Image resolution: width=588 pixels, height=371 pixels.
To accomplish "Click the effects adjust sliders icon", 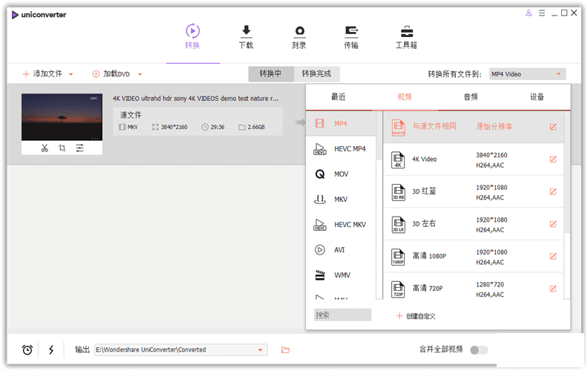I will (80, 148).
